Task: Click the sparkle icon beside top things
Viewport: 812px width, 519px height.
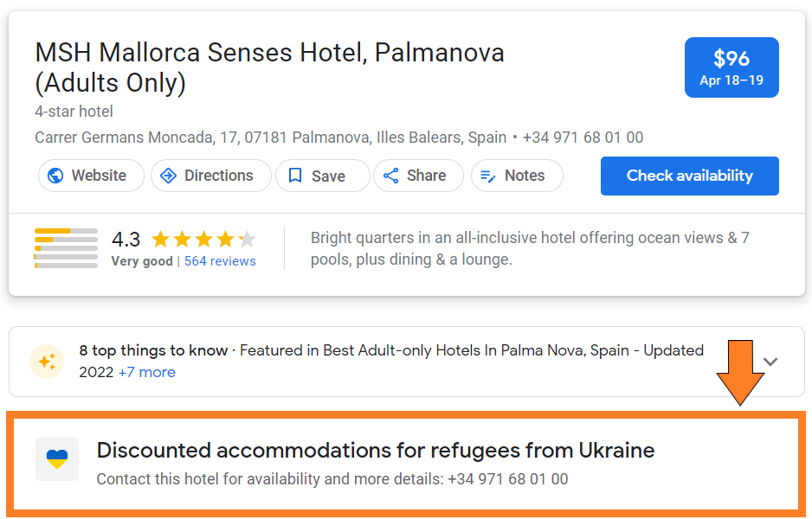Action: click(x=46, y=362)
